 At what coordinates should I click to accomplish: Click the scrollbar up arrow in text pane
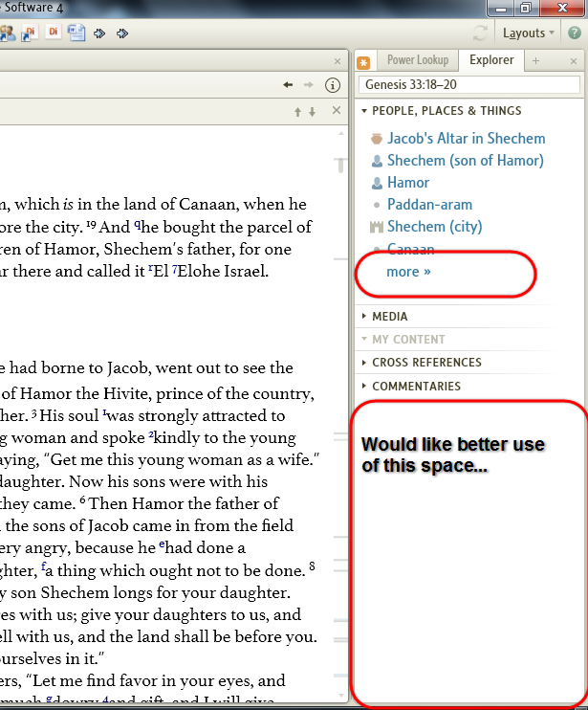[x=341, y=134]
